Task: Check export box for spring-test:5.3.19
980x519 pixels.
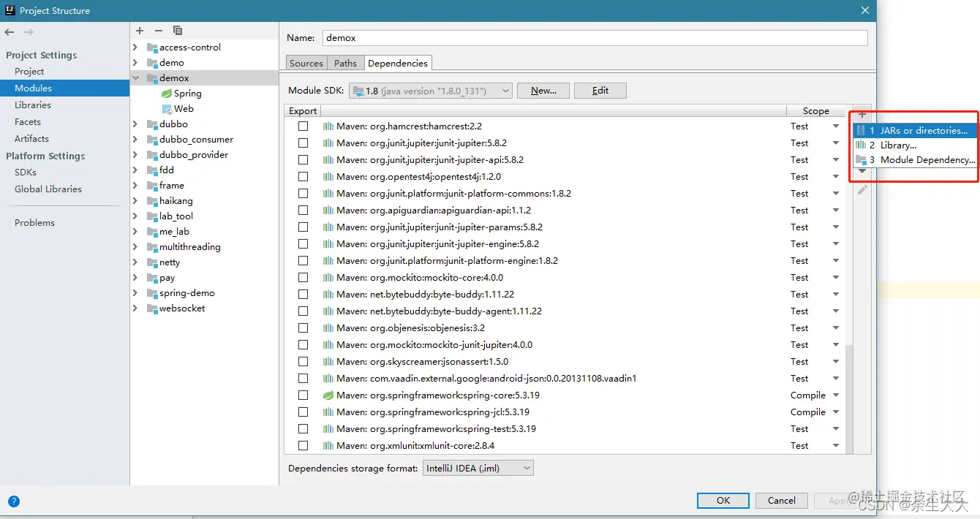Action: [303, 429]
